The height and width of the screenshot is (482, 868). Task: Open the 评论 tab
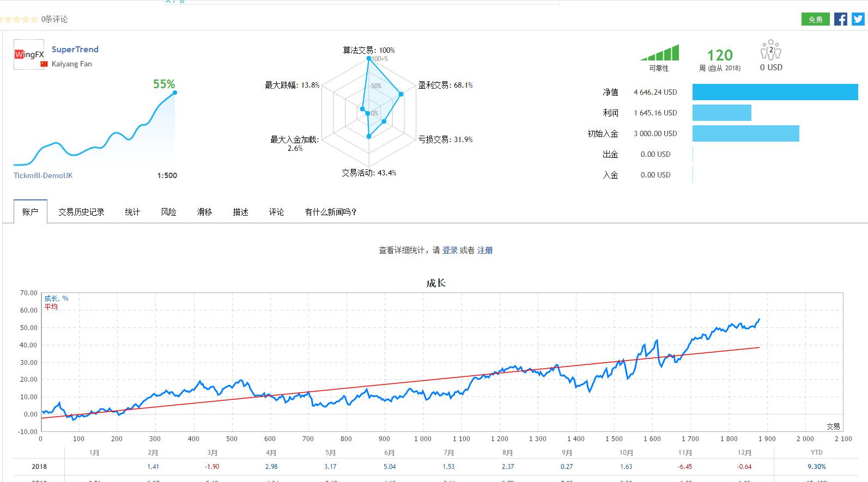point(276,212)
